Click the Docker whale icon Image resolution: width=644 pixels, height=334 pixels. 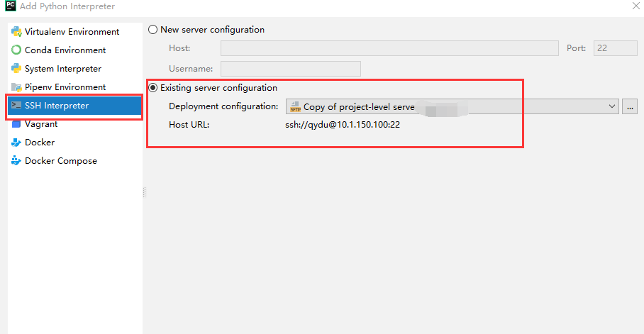[x=16, y=143]
